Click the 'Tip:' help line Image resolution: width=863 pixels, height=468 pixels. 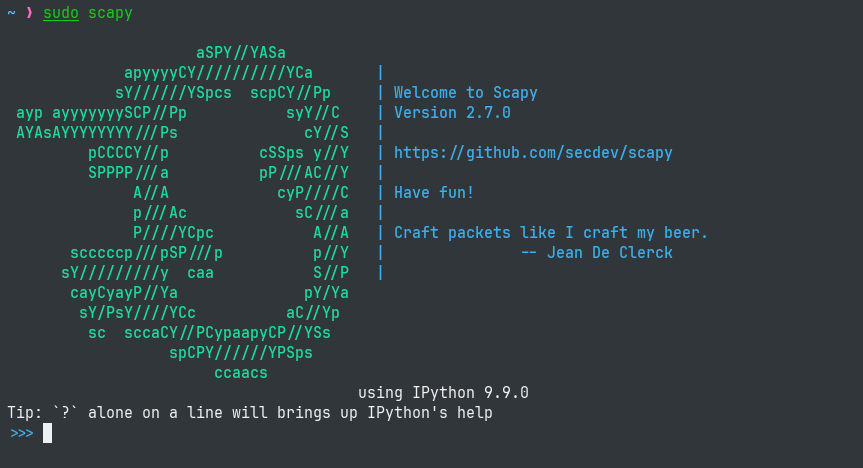(x=250, y=413)
